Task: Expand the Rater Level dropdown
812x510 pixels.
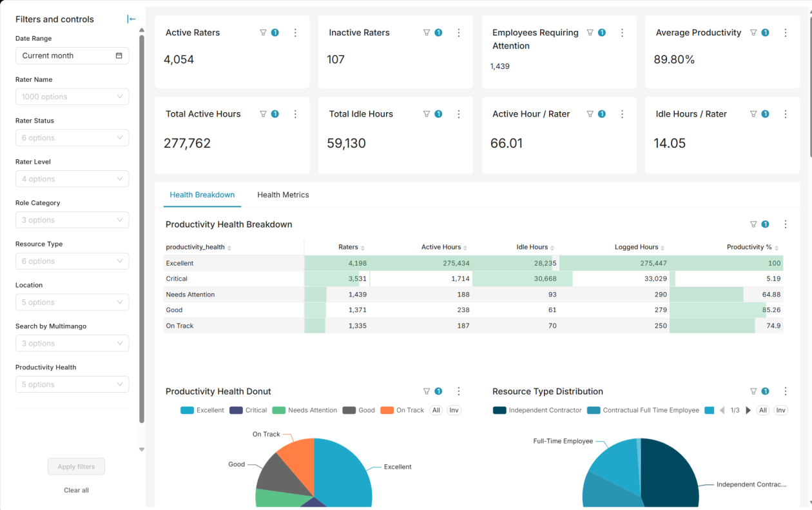Action: pyautogui.click(x=72, y=179)
